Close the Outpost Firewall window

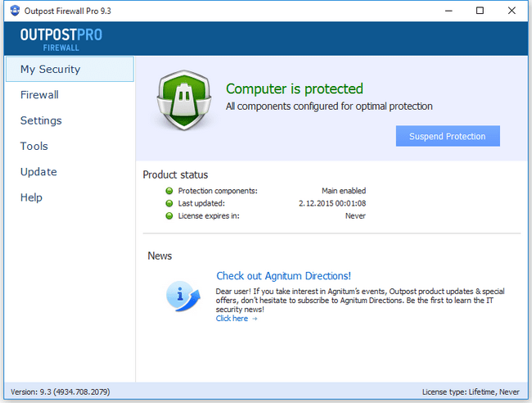(512, 11)
